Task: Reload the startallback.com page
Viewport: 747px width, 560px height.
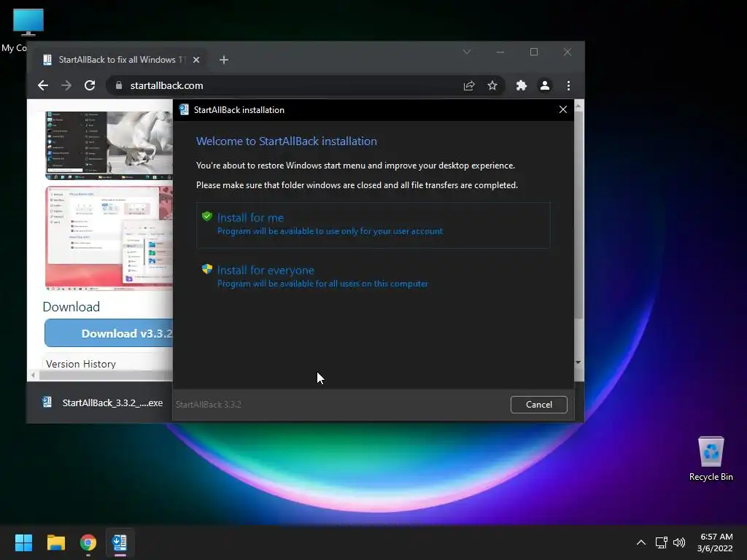Action: (x=90, y=85)
